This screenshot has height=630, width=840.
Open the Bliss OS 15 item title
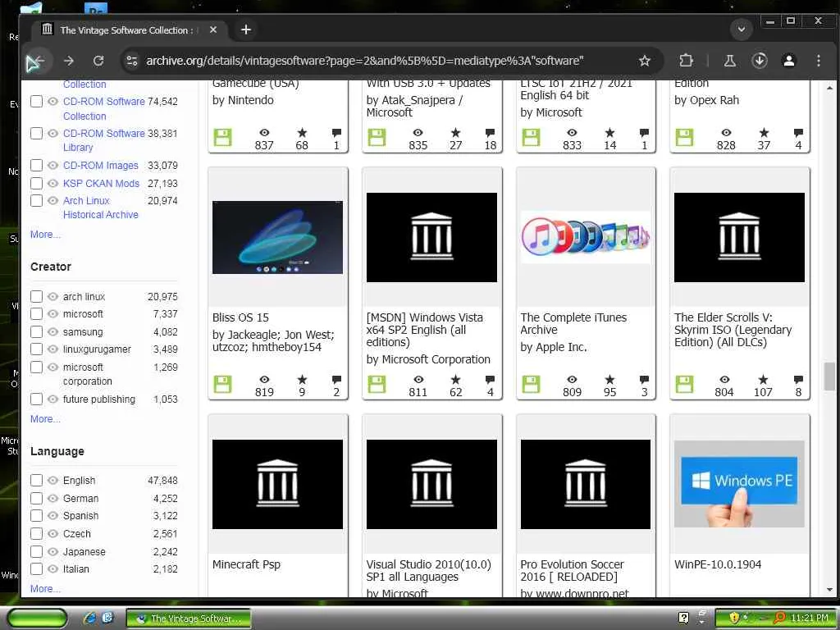(240, 317)
